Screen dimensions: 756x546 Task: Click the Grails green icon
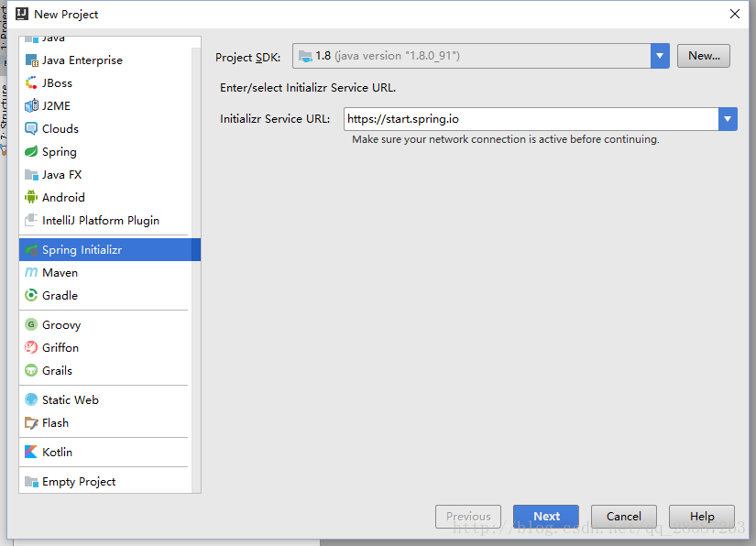31,371
